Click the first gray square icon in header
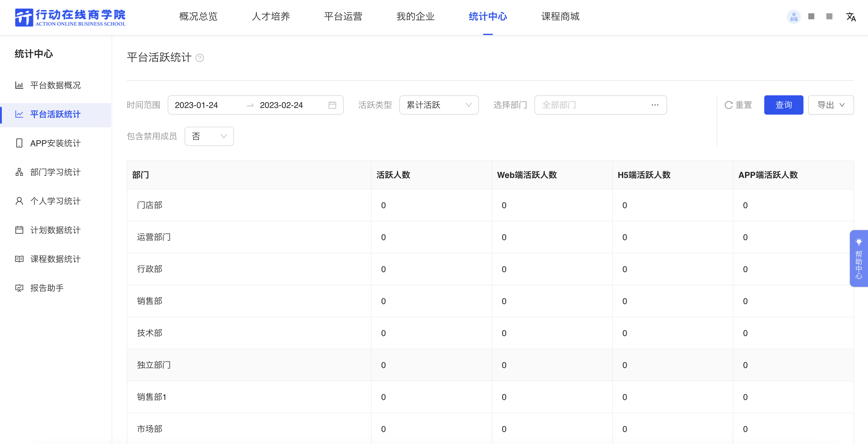This screenshot has width=868, height=444. (x=811, y=16)
